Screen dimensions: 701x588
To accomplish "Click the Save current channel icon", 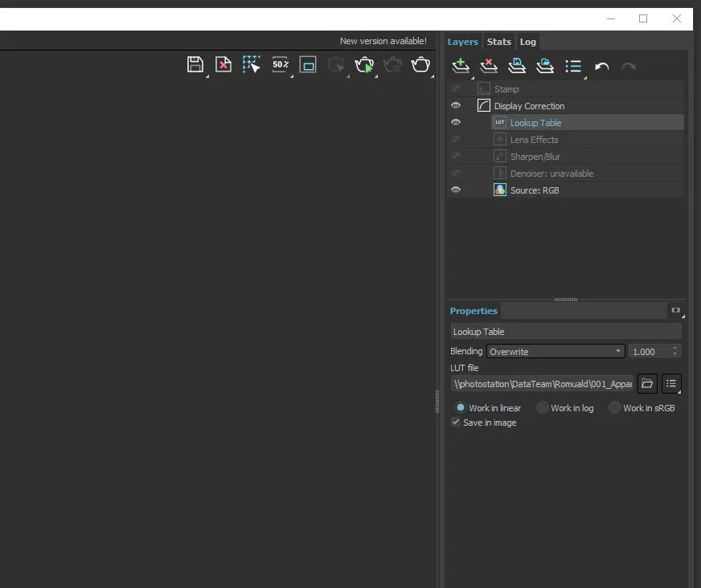I will tap(195, 64).
